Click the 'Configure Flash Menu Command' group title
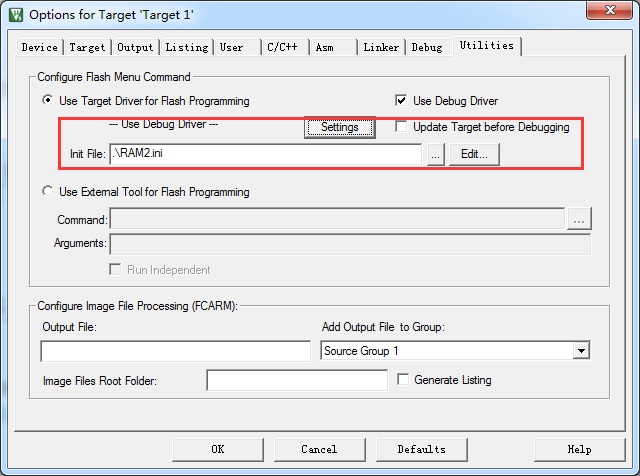The width and height of the screenshot is (640, 476). click(114, 77)
